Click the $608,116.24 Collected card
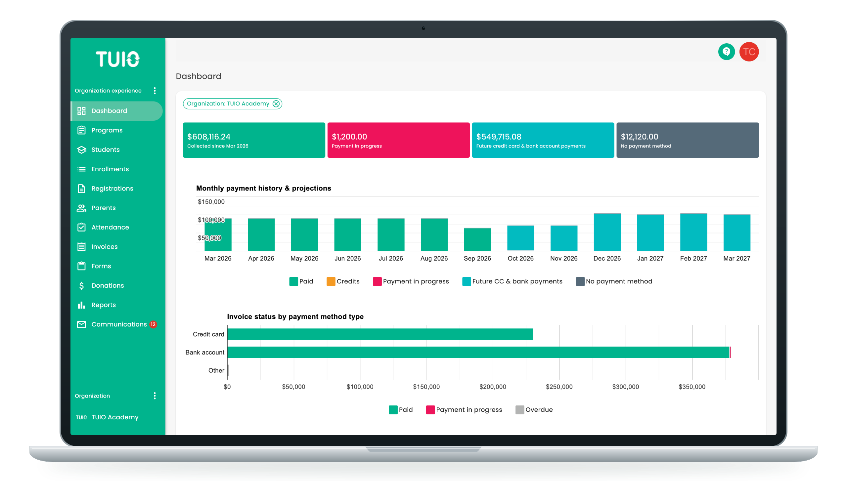The image size is (847, 504). coord(254,140)
